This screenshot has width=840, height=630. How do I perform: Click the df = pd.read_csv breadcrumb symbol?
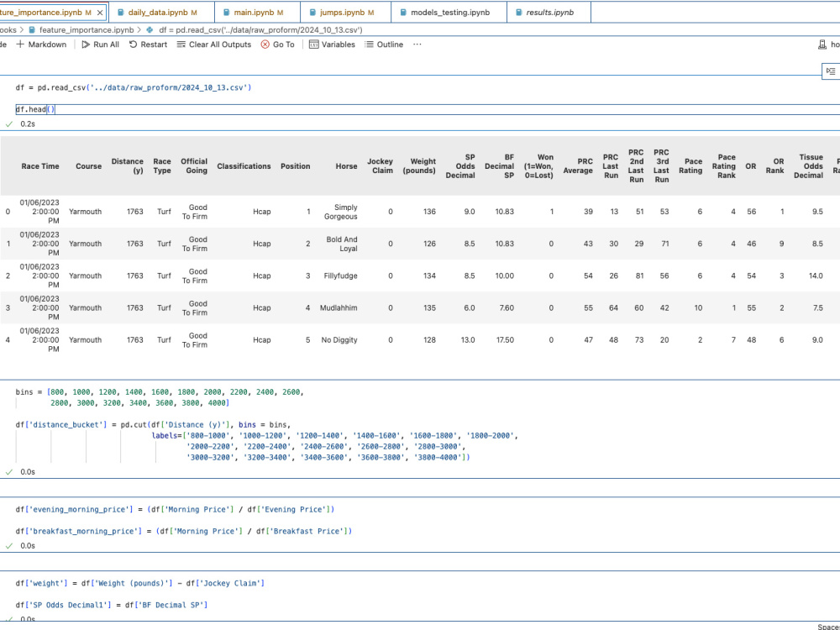tap(260, 30)
